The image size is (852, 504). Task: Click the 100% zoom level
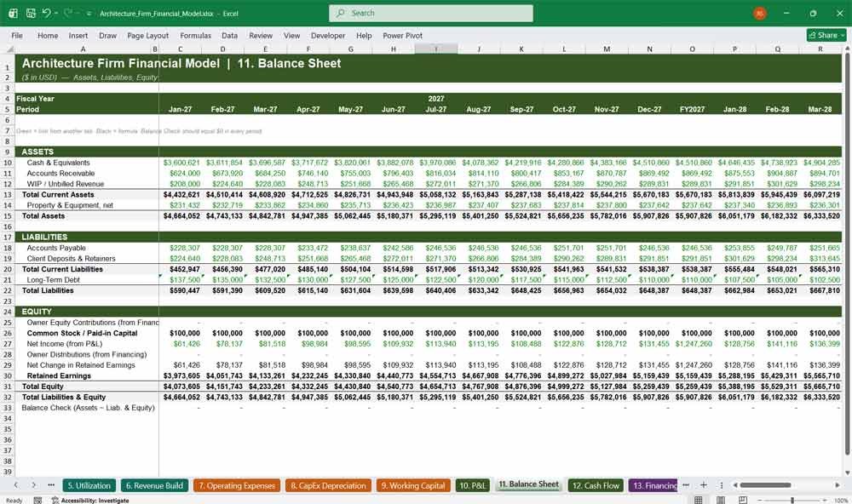click(x=841, y=501)
